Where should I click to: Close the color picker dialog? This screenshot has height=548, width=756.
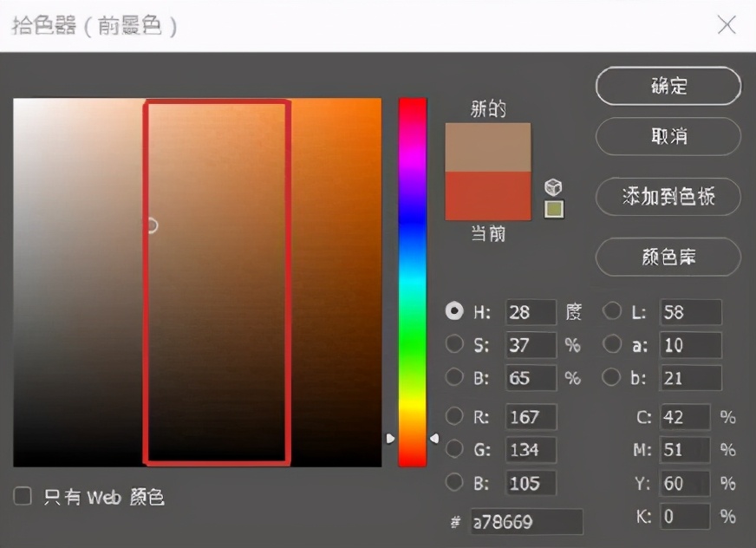[727, 25]
